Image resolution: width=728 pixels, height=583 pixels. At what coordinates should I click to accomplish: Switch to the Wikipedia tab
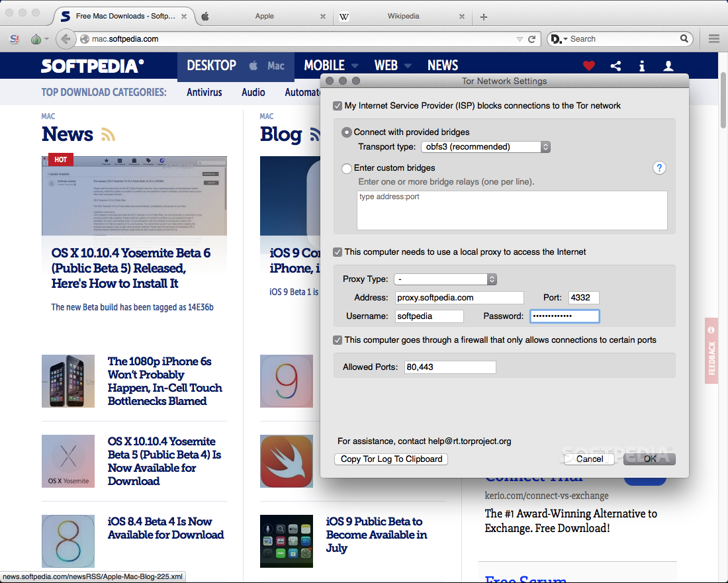click(403, 17)
